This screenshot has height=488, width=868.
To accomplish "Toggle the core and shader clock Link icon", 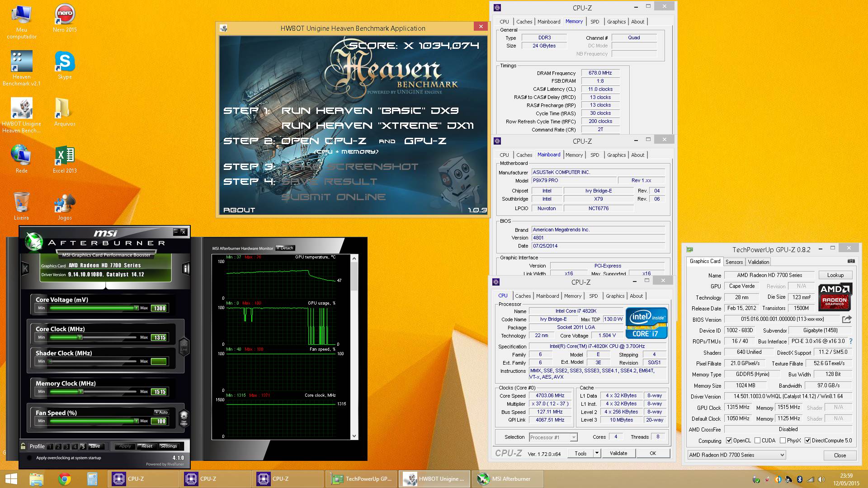I will click(184, 346).
